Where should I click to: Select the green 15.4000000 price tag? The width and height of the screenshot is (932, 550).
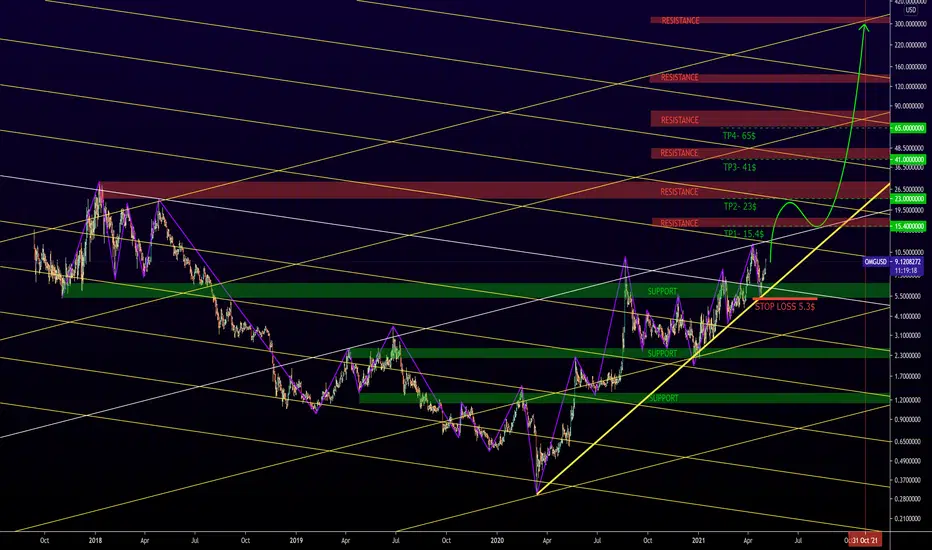tap(909, 226)
